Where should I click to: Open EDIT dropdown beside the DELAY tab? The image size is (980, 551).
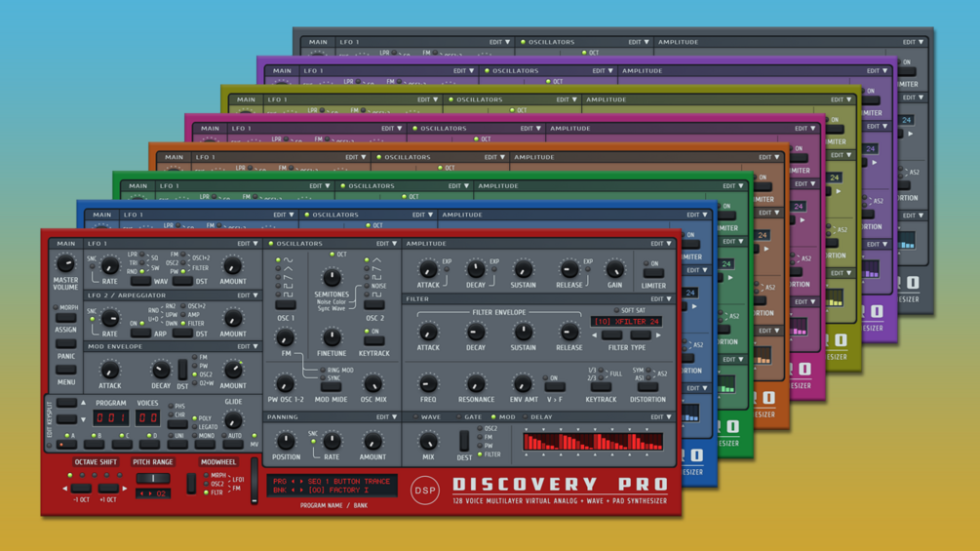pos(661,416)
